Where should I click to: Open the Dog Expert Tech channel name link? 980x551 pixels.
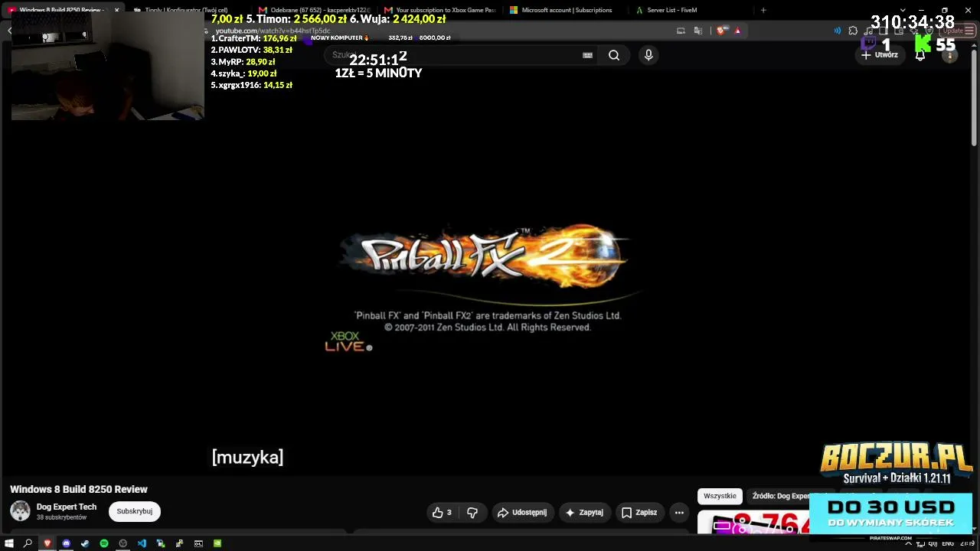pos(67,507)
